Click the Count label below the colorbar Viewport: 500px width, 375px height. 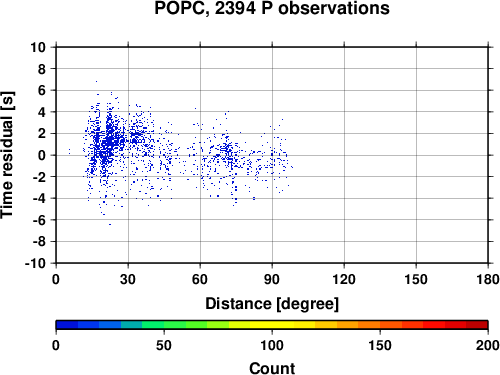pyautogui.click(x=272, y=368)
